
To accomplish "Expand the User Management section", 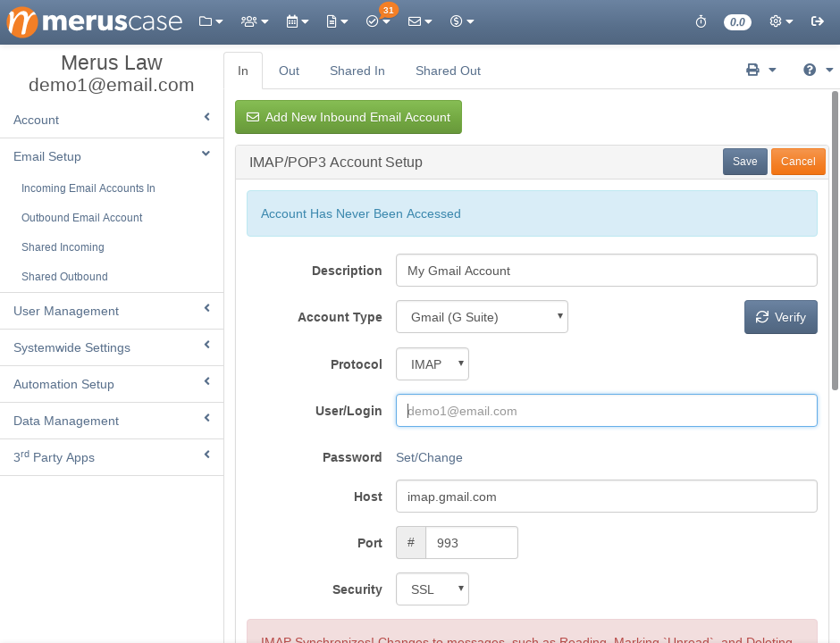I will (112, 311).
